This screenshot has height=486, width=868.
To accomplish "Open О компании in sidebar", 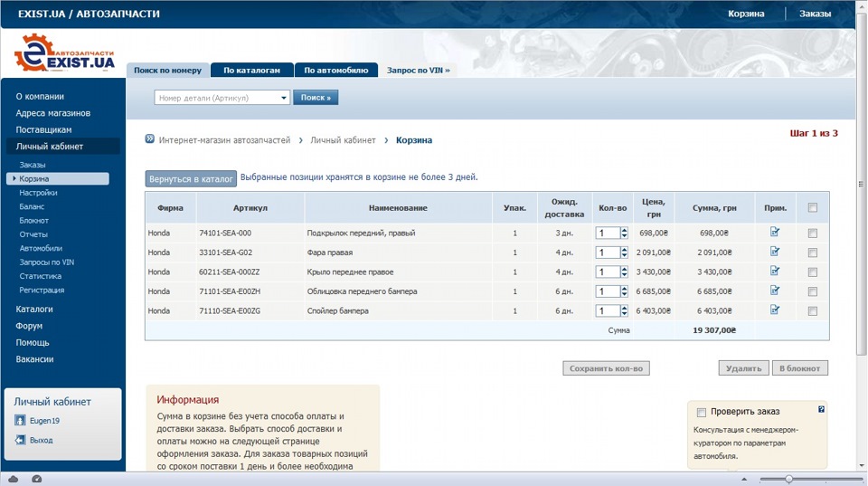I will pos(40,97).
